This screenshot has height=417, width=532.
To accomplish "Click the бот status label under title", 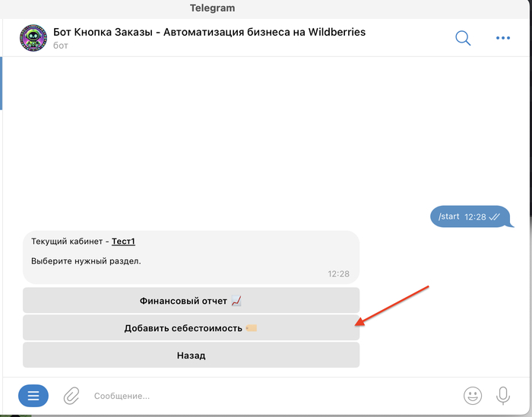I will click(61, 46).
